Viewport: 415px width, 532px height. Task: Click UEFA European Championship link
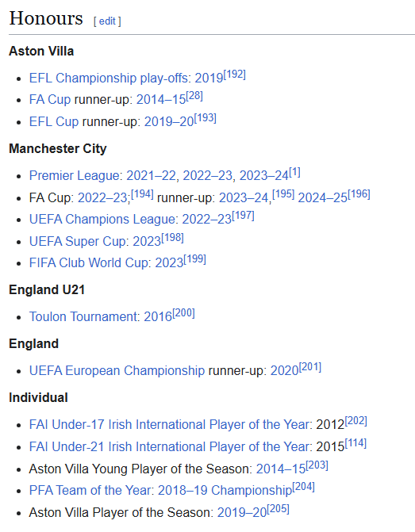(117, 371)
